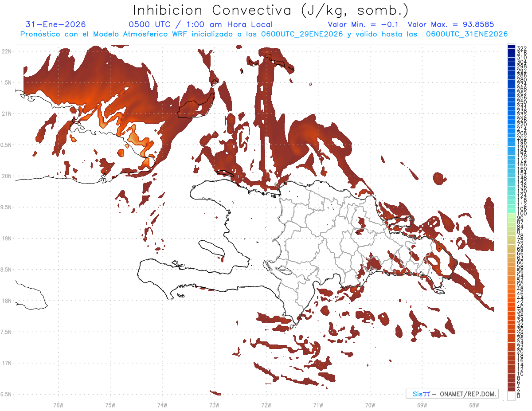Click the '0600UTC_31ENE2026' valid-until timestamp
Screen dimensions: 532x411
point(467,34)
